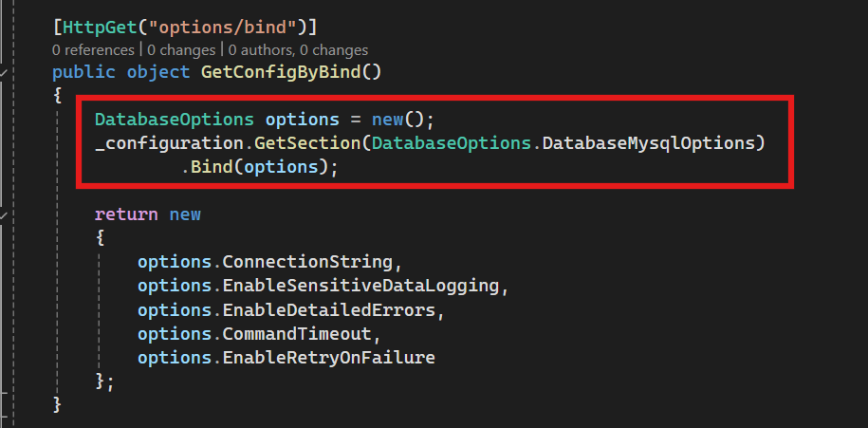Image resolution: width=868 pixels, height=428 pixels.
Task: Click the EnableDetailedErrors property
Action: (x=330, y=309)
